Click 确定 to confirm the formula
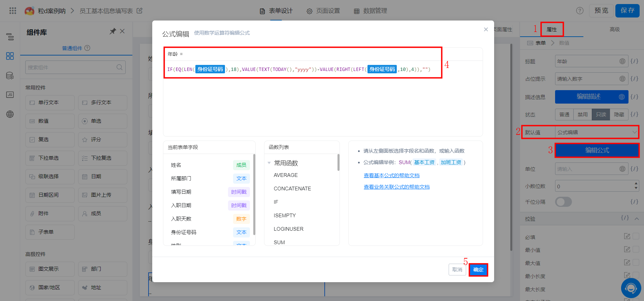 tap(478, 270)
